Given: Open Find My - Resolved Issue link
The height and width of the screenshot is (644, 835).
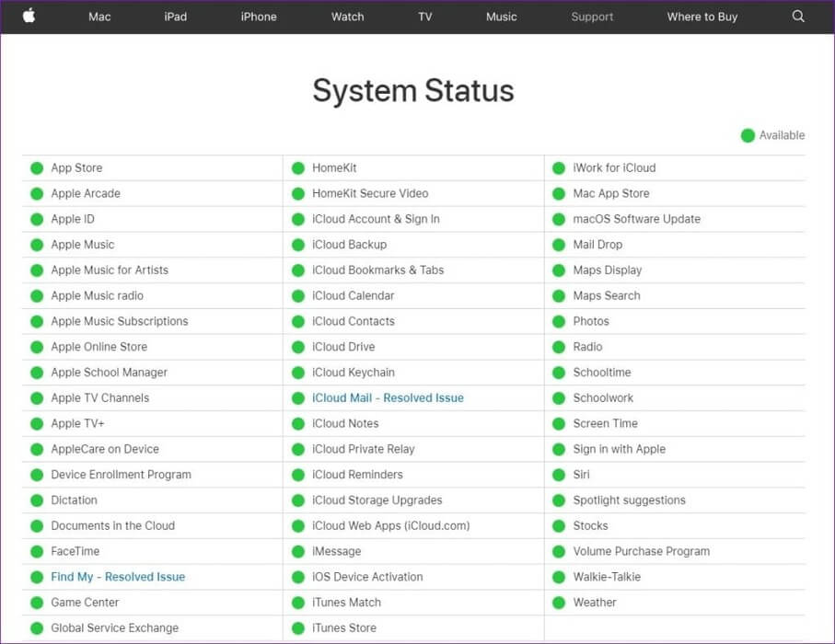Looking at the screenshot, I should (118, 577).
